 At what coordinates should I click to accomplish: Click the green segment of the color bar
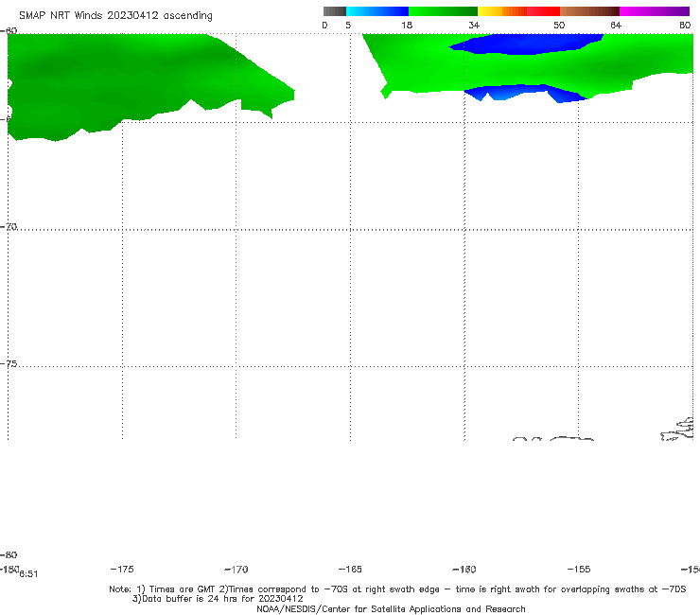(443, 11)
